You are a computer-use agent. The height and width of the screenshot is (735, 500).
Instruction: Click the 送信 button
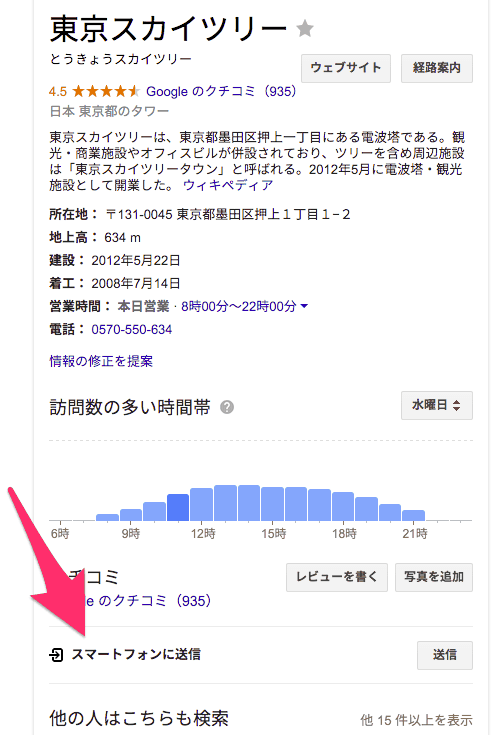tap(445, 655)
